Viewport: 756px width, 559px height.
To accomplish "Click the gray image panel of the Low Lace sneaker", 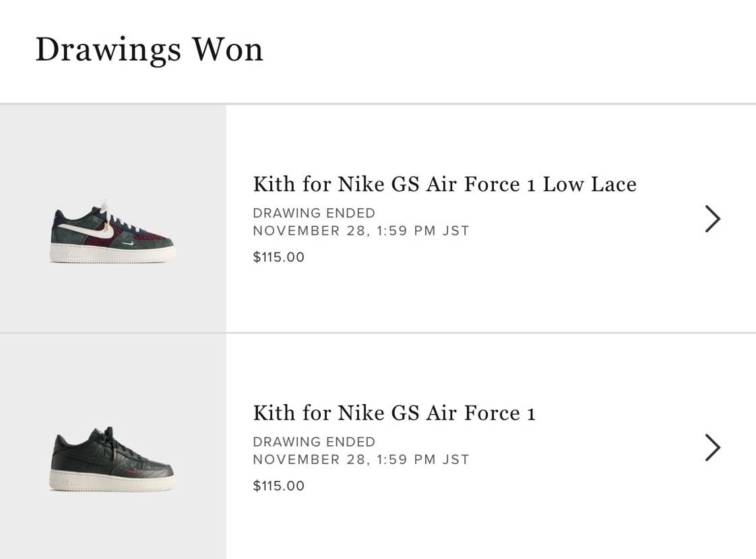I will click(x=113, y=218).
